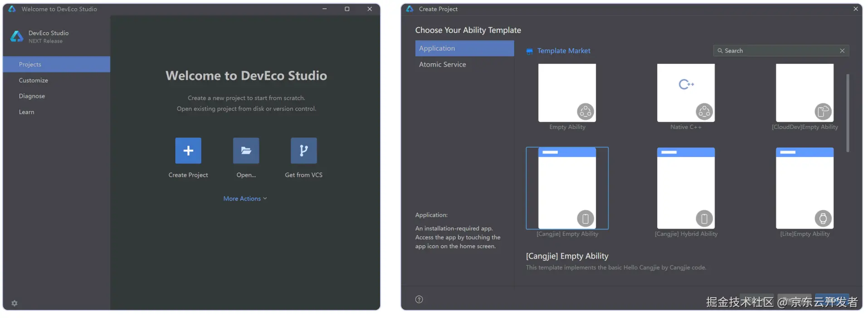Click the help question mark icon
Viewport: 868px width, 318px height.
[419, 299]
